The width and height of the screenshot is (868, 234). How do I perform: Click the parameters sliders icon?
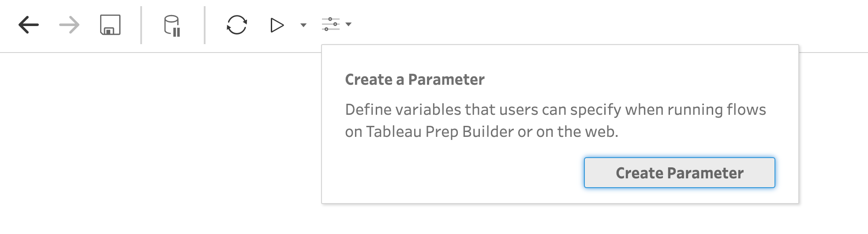(331, 24)
